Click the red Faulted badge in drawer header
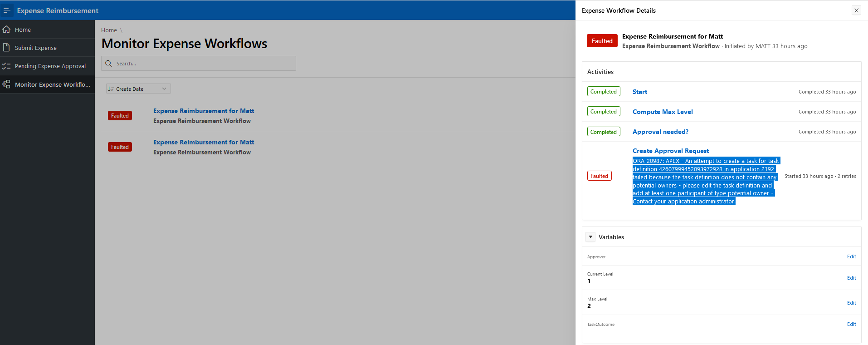This screenshot has height=345, width=868. (x=602, y=41)
